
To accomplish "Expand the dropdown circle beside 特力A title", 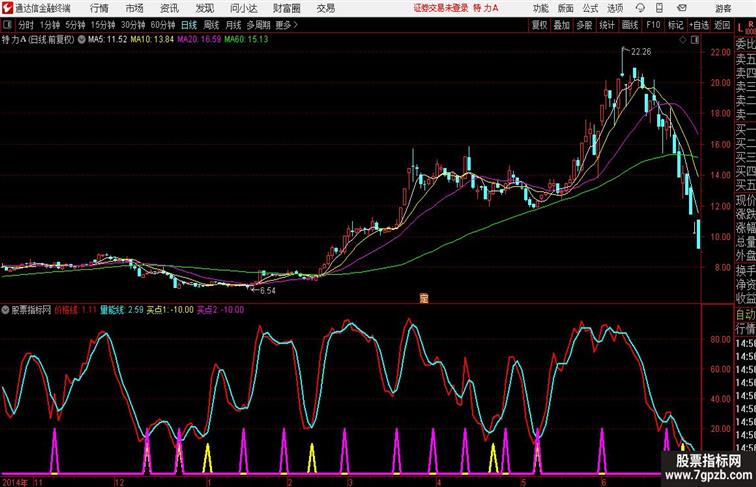I will (x=81, y=40).
